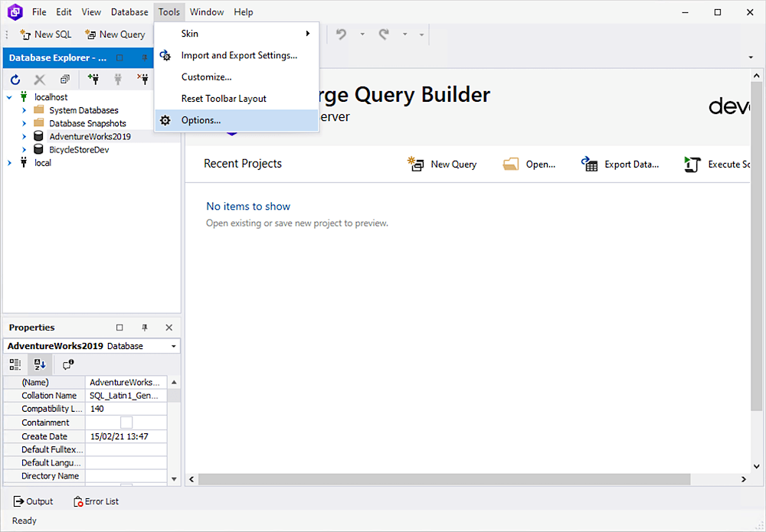Collapse the localhost connection node
This screenshot has height=532, width=766.
click(x=9, y=97)
